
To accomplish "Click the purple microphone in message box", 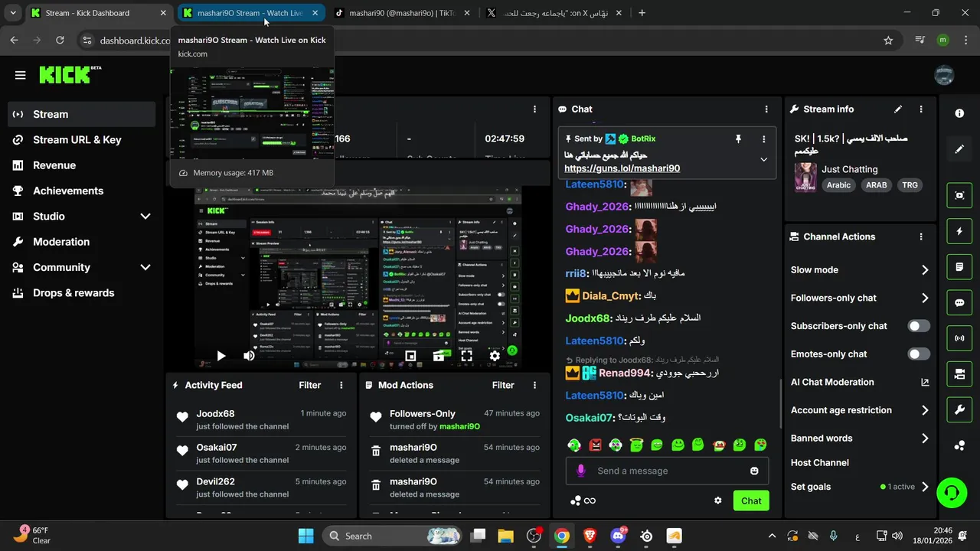I will (x=581, y=471).
